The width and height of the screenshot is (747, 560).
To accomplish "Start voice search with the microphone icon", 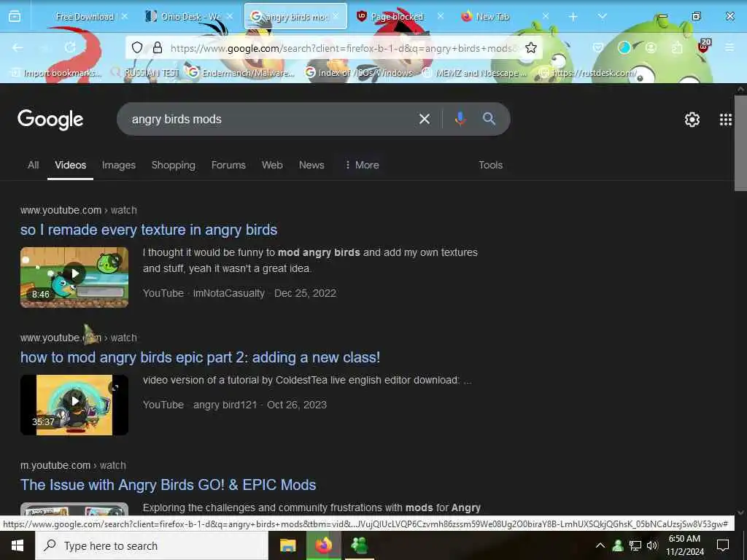I will tap(460, 119).
